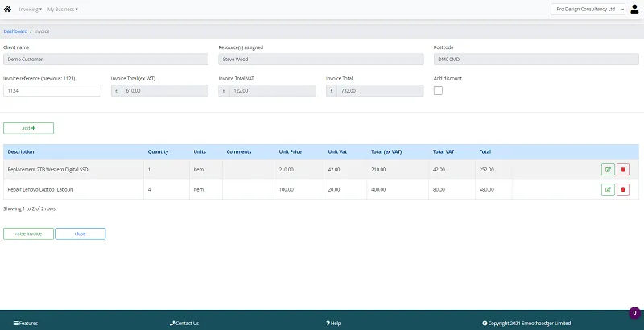Edit the Replacement 2TB Western Digital SSD row
Image resolution: width=644 pixels, height=330 pixels.
click(608, 170)
